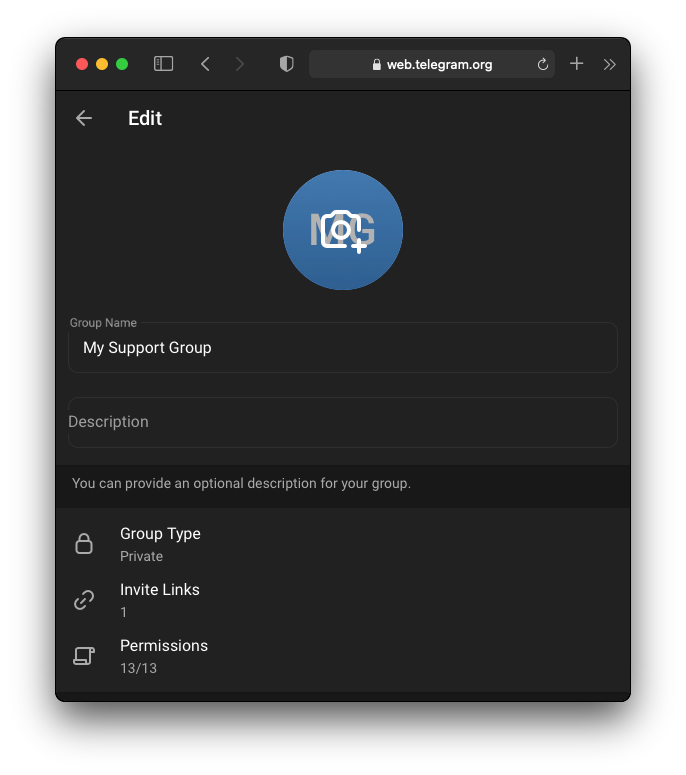Click the Group Type lock icon
Image resolution: width=686 pixels, height=775 pixels.
(84, 544)
